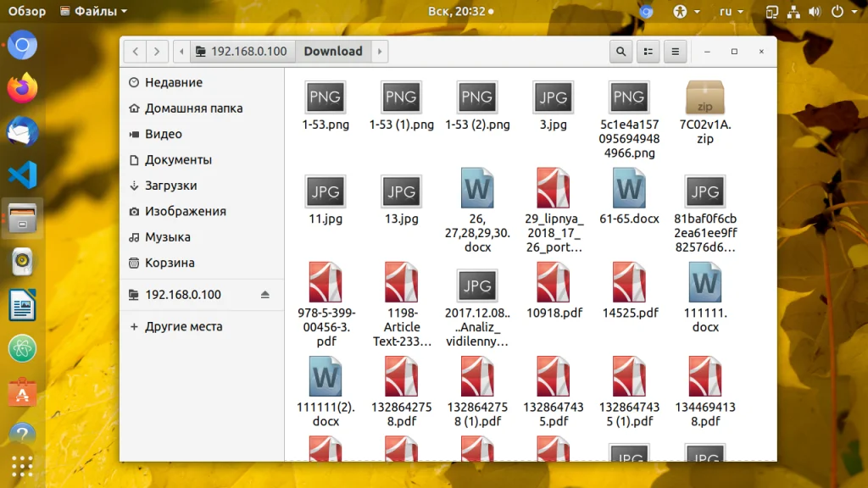Open the Видео sidebar folder
Image resolution: width=868 pixels, height=488 pixels.
[x=202, y=134]
